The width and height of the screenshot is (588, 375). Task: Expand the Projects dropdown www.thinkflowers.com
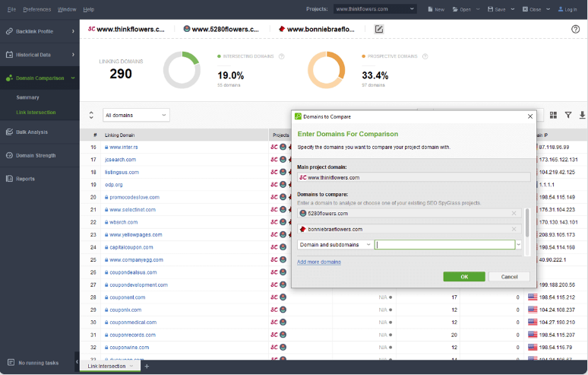point(375,9)
